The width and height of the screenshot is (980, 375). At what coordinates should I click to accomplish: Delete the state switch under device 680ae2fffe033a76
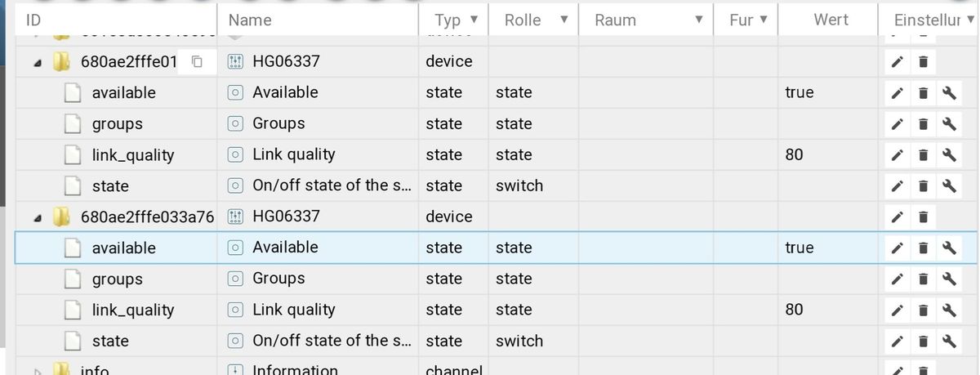[x=923, y=341]
